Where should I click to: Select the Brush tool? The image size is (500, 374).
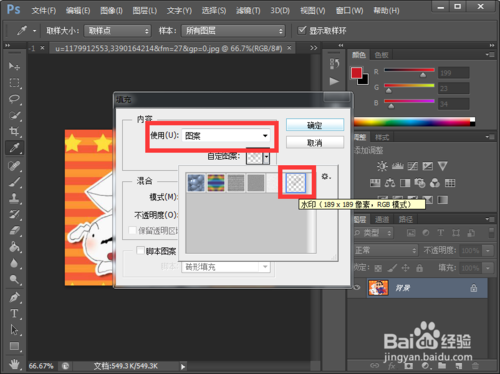coord(14,182)
